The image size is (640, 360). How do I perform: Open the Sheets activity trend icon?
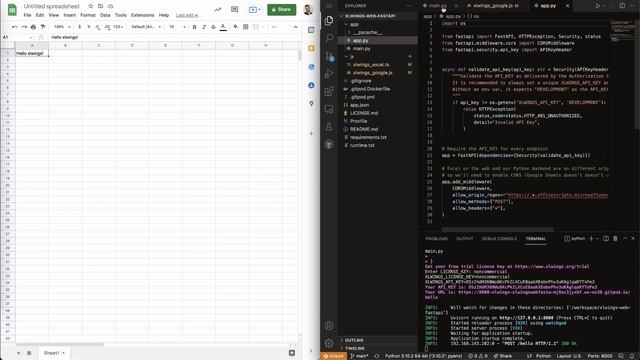[218, 9]
